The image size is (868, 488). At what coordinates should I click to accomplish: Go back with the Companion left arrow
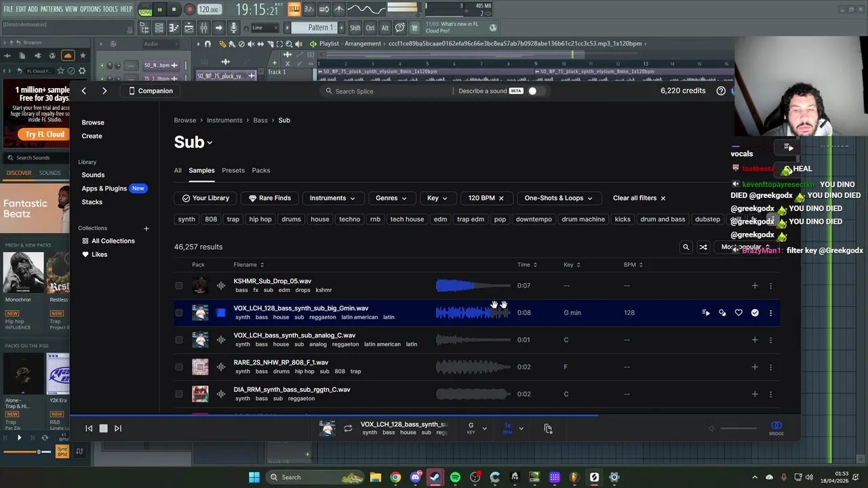(x=83, y=91)
